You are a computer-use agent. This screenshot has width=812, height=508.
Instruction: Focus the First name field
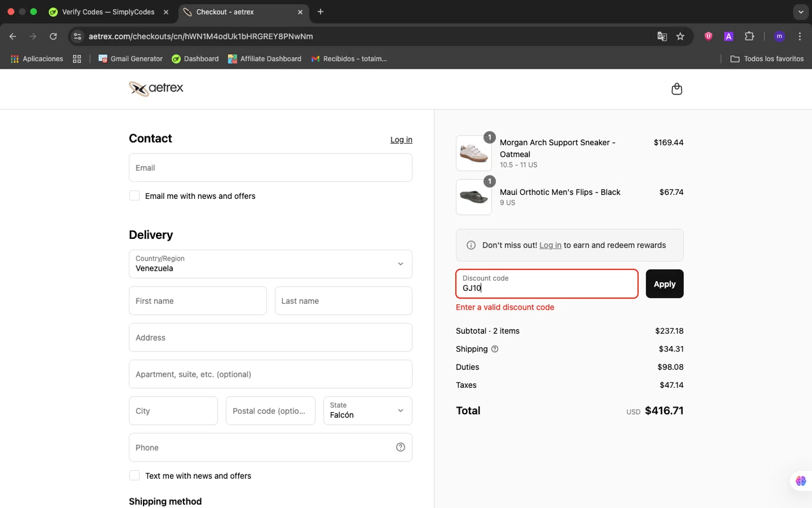click(x=198, y=301)
